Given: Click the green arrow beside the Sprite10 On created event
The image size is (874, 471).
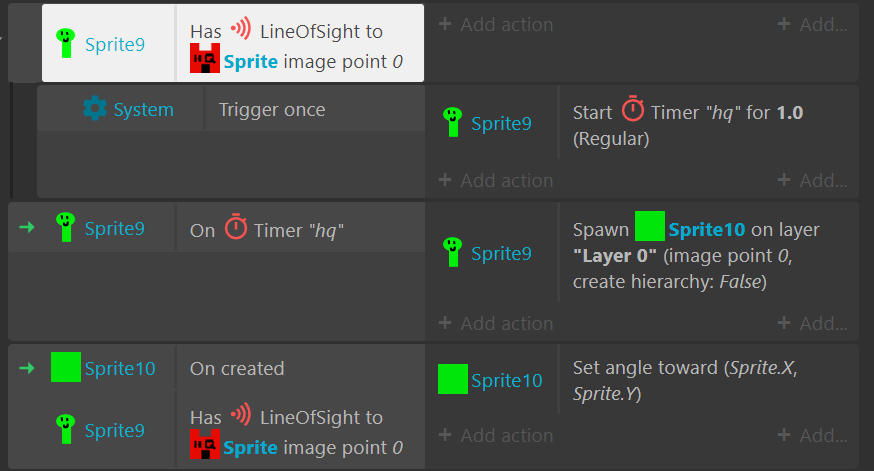Looking at the screenshot, I should click(x=27, y=368).
